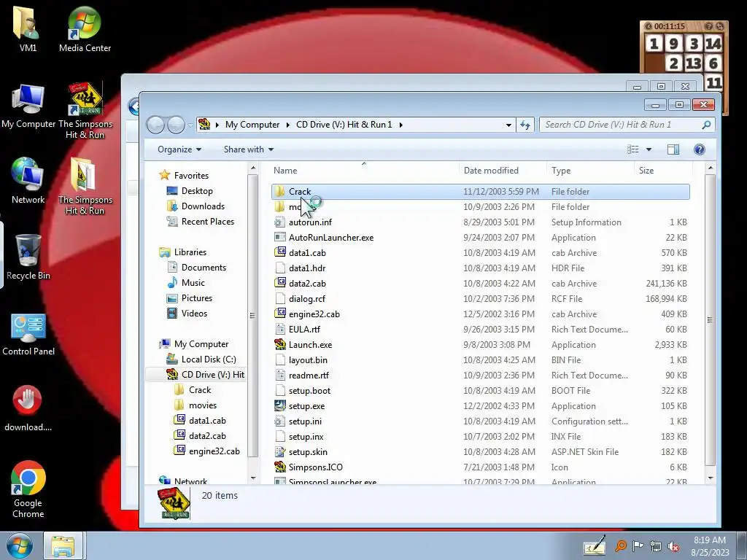Viewport: 747px width, 560px height.
Task: Click the My Computer breadcrumb
Action: tap(252, 125)
